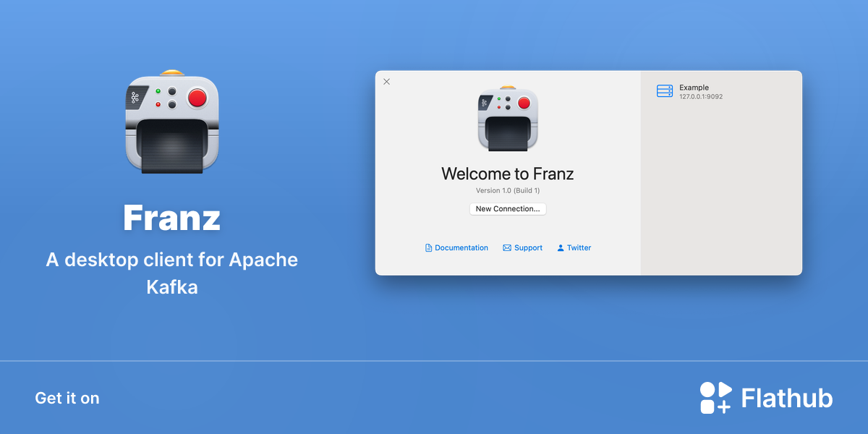
Task: Click the document icon beside Documentation
Action: 428,247
